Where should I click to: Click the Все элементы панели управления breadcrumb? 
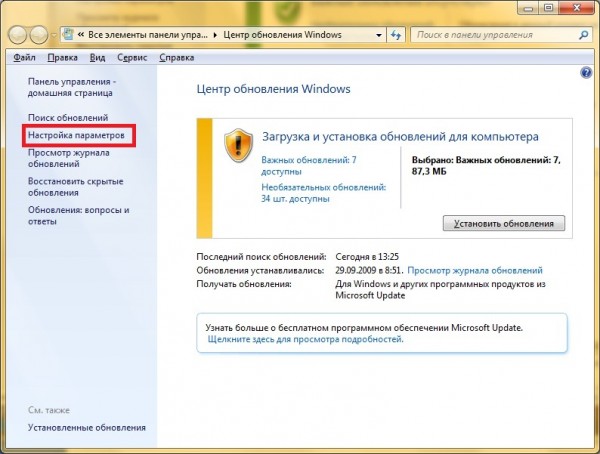148,35
